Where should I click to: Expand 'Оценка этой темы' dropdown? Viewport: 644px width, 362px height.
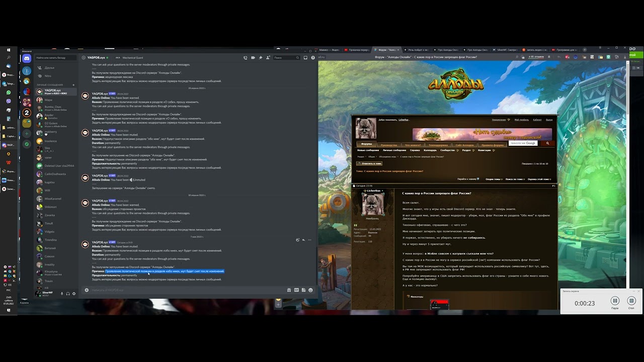click(539, 179)
